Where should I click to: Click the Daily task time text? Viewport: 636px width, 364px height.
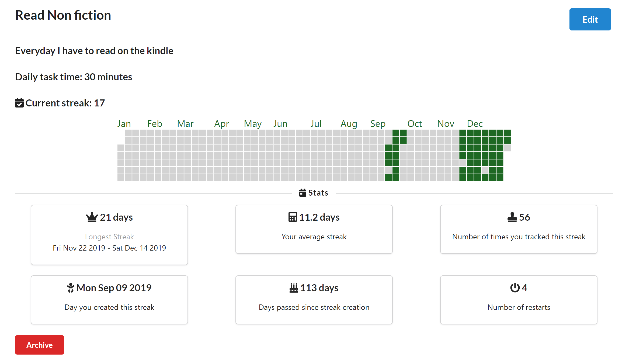pyautogui.click(x=74, y=77)
